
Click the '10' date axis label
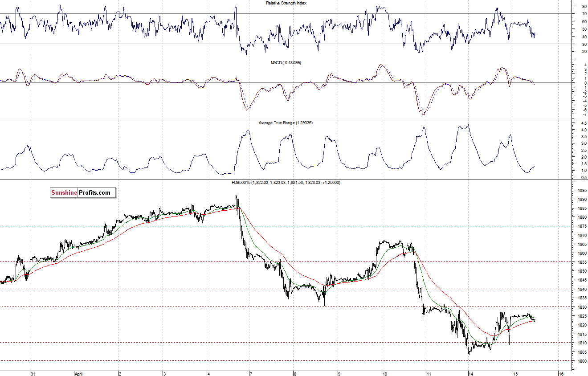(385, 374)
